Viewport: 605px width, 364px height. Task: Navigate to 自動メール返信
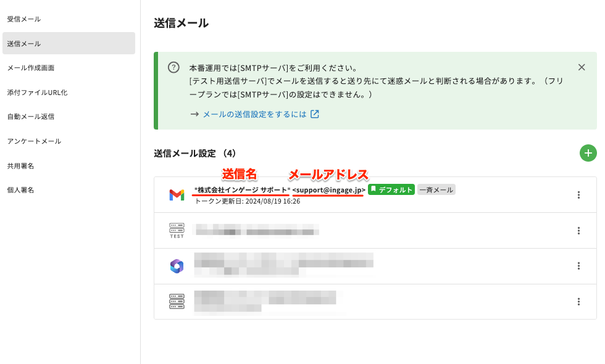[x=31, y=117]
